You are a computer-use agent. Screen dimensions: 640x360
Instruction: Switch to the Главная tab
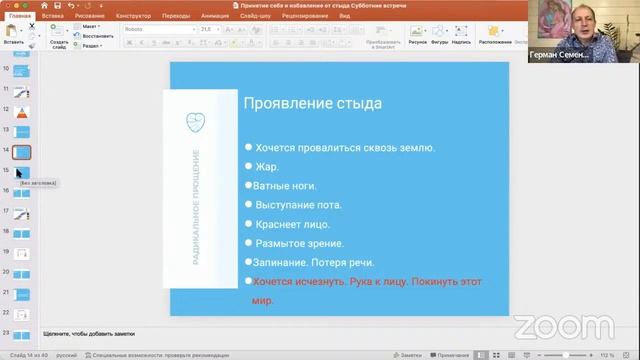pos(20,16)
